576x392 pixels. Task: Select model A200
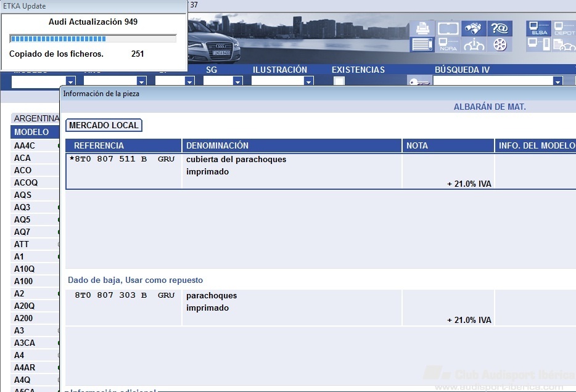click(35, 318)
